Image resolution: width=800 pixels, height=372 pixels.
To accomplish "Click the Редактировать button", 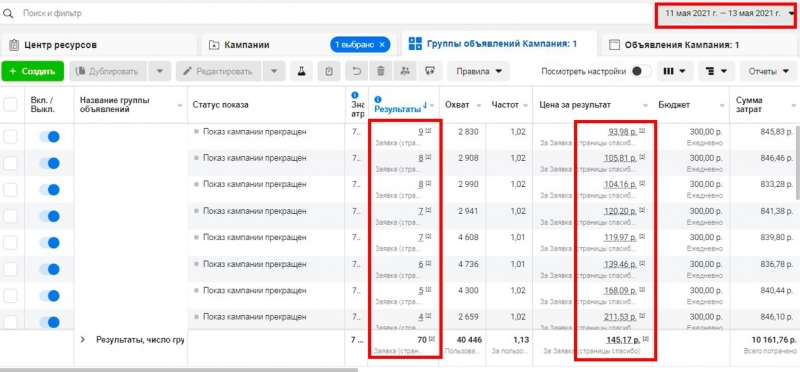I will [218, 71].
